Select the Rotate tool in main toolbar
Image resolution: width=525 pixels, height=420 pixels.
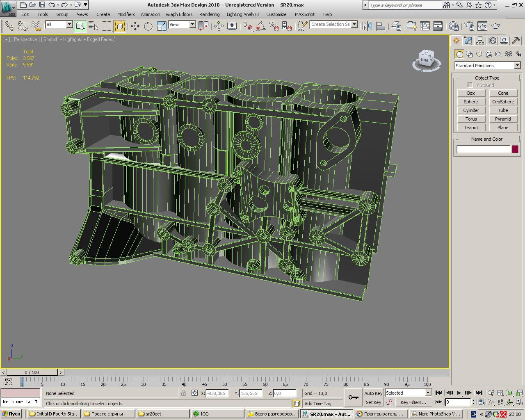(x=148, y=26)
